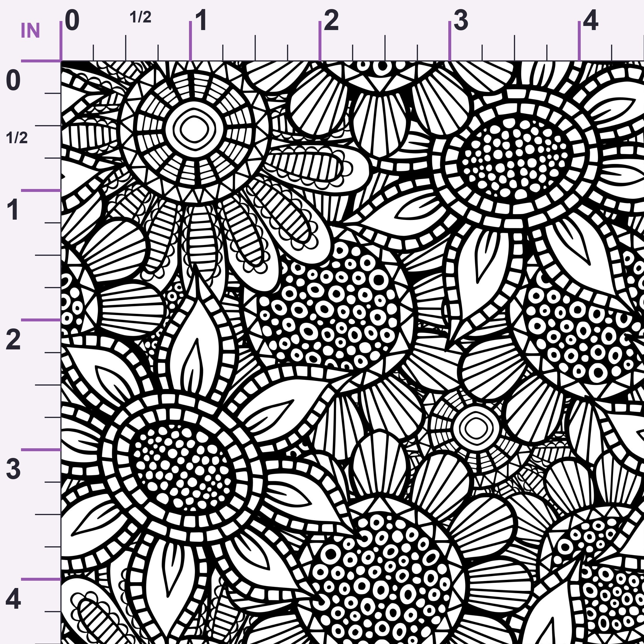644x644 pixels.
Task: Click the 1/2 label on top ruler
Action: click(x=140, y=17)
